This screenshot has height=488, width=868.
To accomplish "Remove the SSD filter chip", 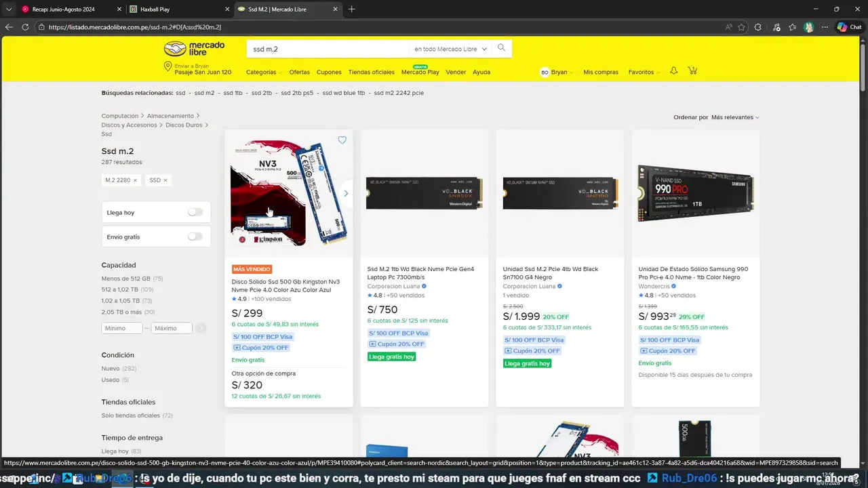I will click(x=165, y=180).
